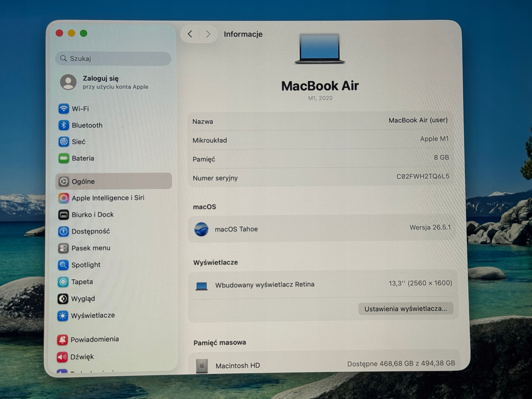This screenshot has width=532, height=399.
Task: Open the Spotlight magnifier icon
Action: pos(63,265)
